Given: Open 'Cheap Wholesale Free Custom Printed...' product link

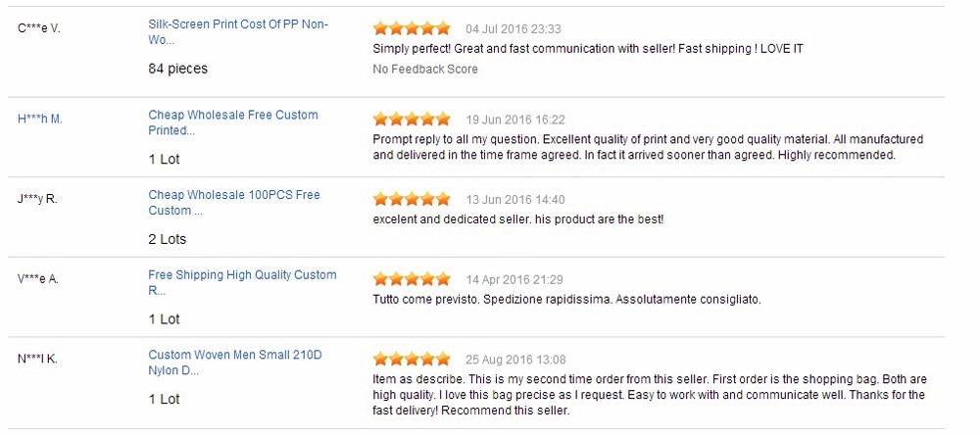Looking at the screenshot, I should [233, 122].
